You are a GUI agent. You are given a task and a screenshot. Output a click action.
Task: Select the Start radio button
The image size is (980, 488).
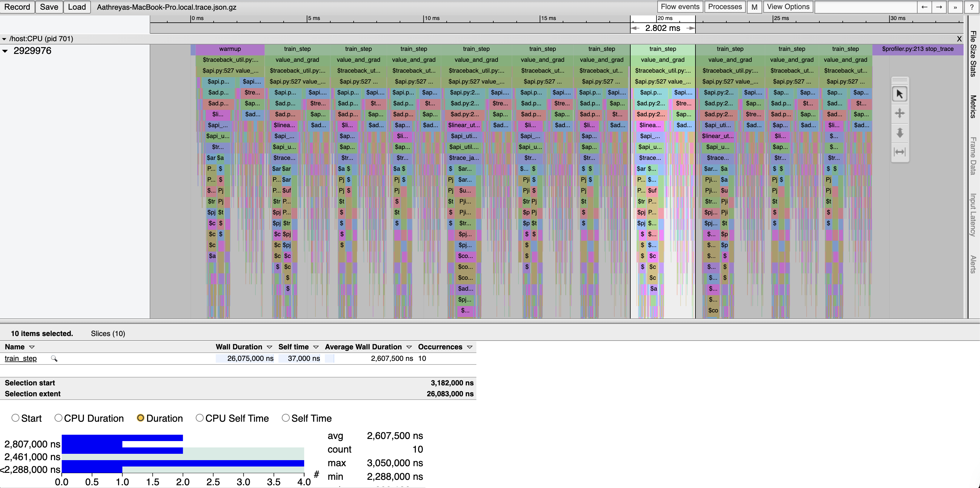(15, 418)
